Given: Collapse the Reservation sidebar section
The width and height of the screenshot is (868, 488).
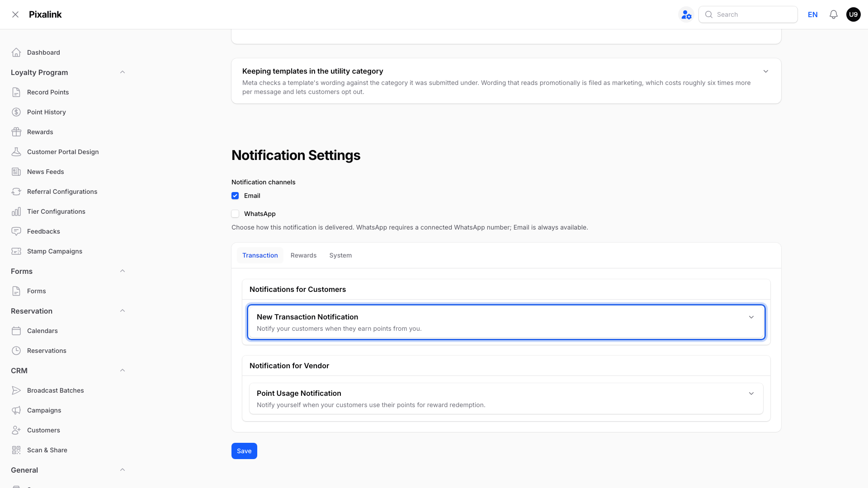Looking at the screenshot, I should (123, 311).
